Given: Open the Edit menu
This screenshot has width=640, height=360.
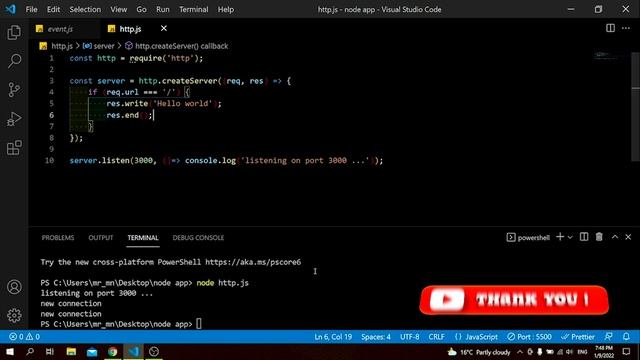Looking at the screenshot, I should coord(53,9).
